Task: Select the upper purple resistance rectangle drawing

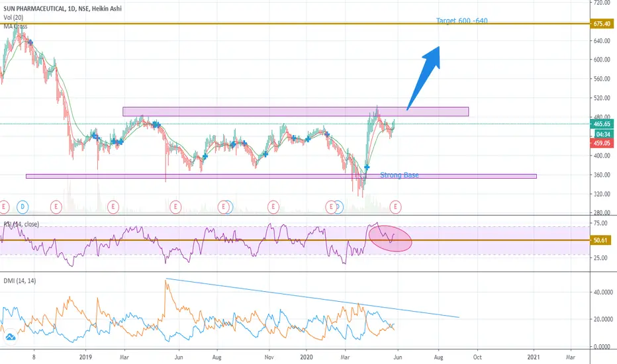Action: (295, 112)
